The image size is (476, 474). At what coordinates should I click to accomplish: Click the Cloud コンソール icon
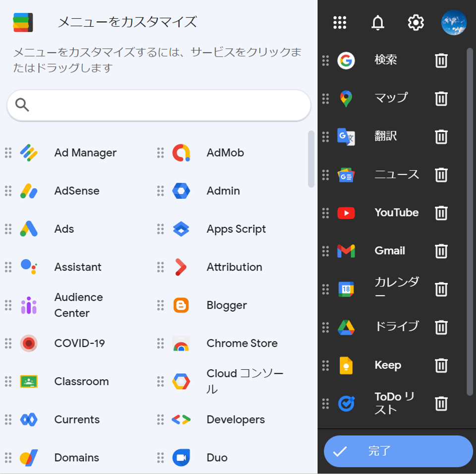(x=181, y=381)
